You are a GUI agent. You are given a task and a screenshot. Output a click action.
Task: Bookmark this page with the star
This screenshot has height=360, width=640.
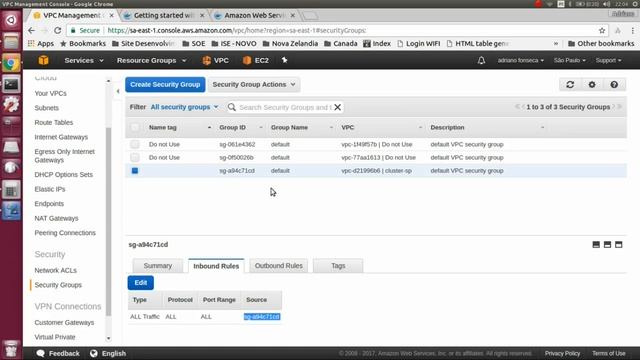point(602,31)
